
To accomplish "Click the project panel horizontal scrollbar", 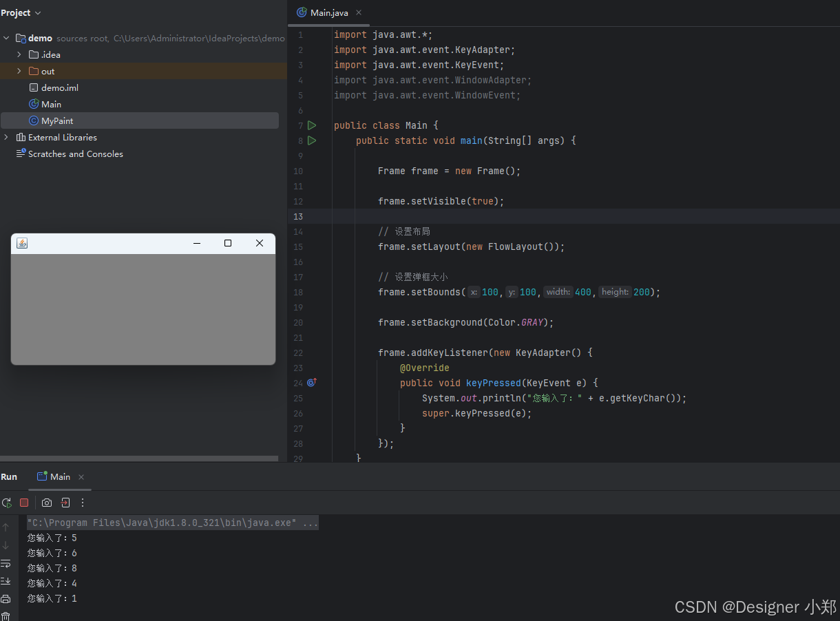I will pyautogui.click(x=139, y=458).
